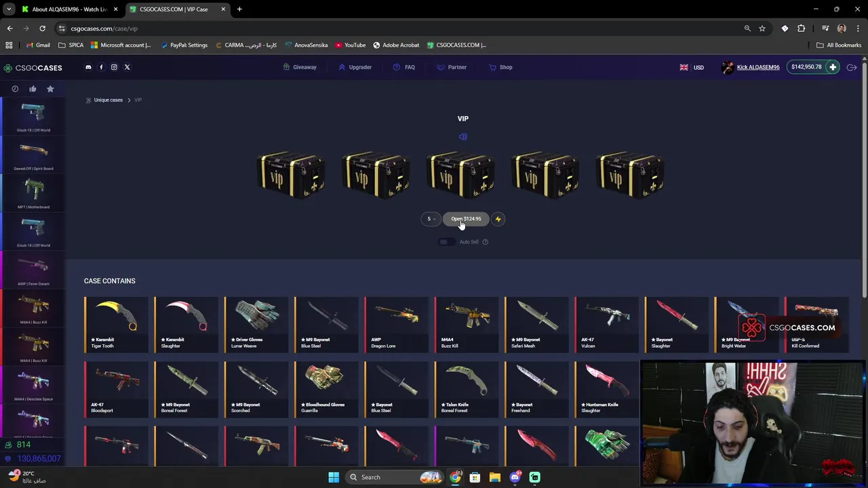
Task: Open the Adobe Acrobat bookmark
Action: (x=396, y=45)
